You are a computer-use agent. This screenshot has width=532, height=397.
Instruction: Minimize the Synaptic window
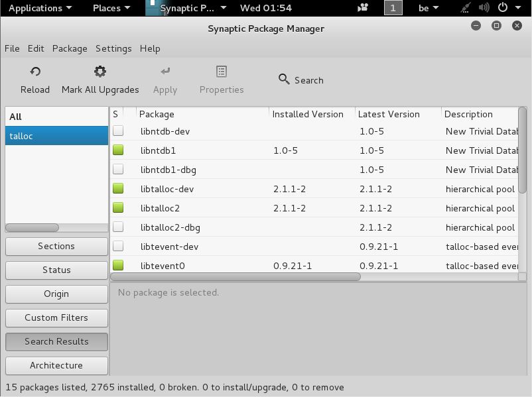[x=476, y=25]
